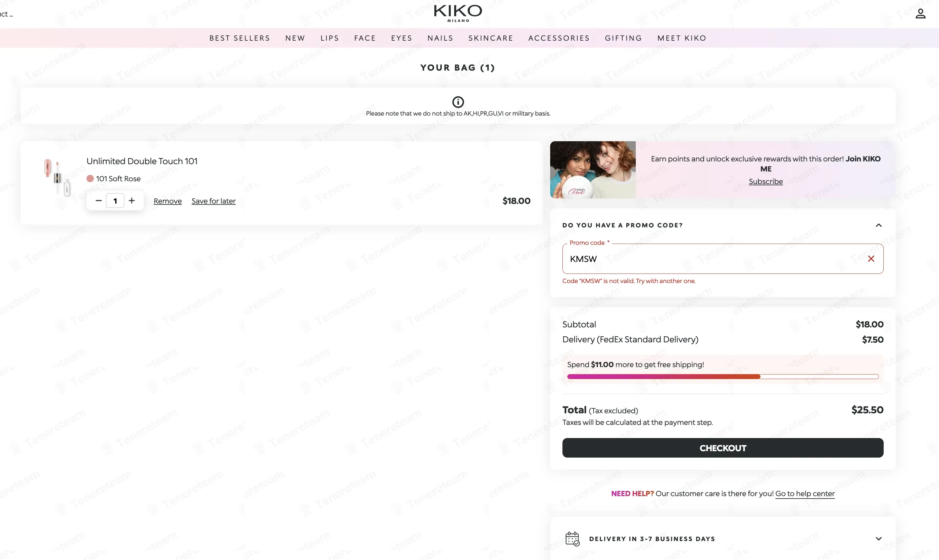Image resolution: width=939 pixels, height=560 pixels.
Task: Click the 'do not ship to AK,HI,PR' notice
Action: pos(458,113)
